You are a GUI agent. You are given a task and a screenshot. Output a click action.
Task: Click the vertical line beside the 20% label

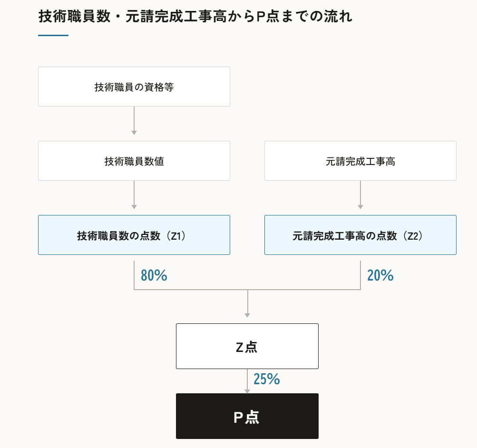pos(360,275)
